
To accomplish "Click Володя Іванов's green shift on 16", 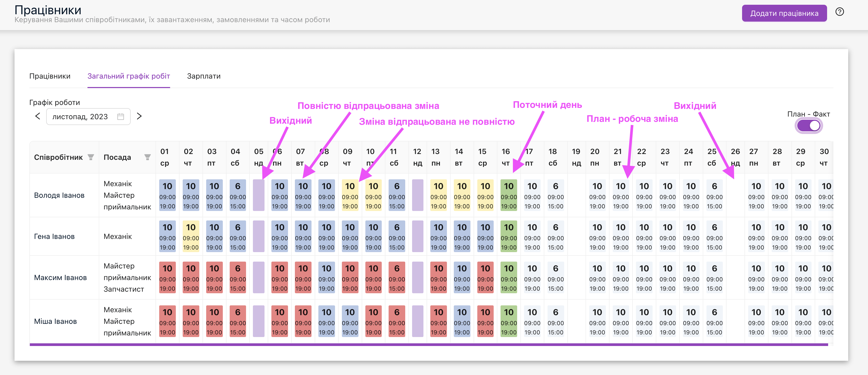I will pyautogui.click(x=508, y=195).
